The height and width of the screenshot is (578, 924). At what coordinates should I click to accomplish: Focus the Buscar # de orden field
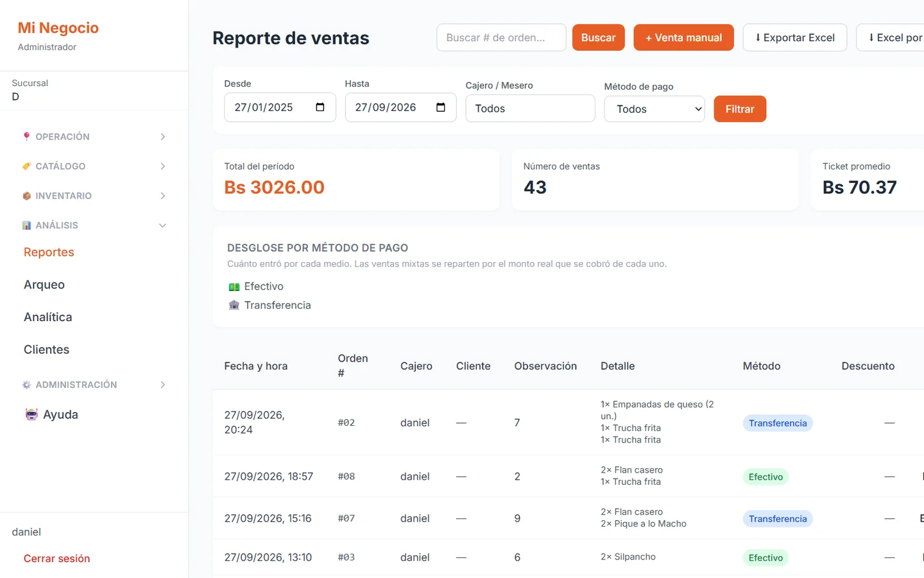501,38
